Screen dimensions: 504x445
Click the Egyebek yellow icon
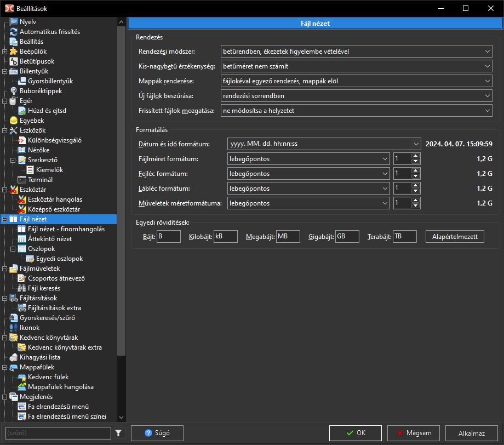(x=14, y=121)
